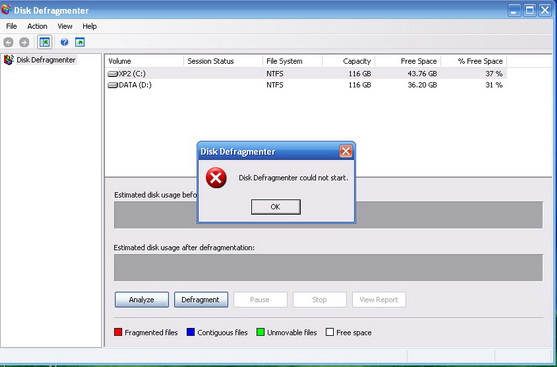Open the Action menu

pyautogui.click(x=37, y=26)
